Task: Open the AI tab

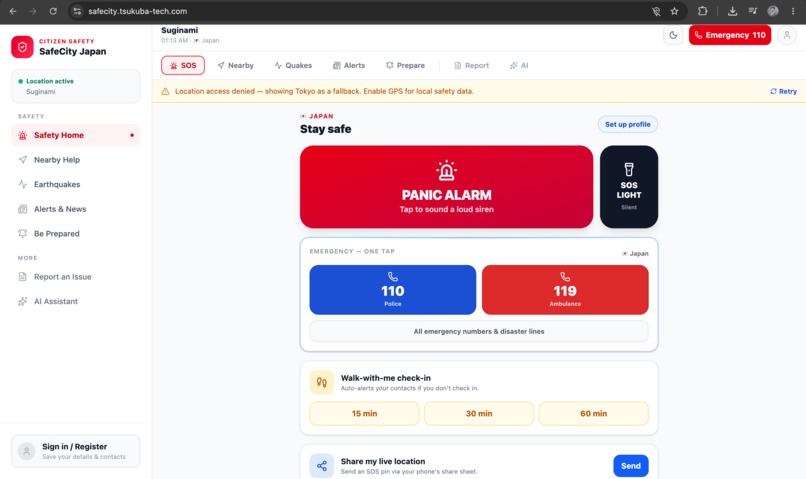Action: 519,65
